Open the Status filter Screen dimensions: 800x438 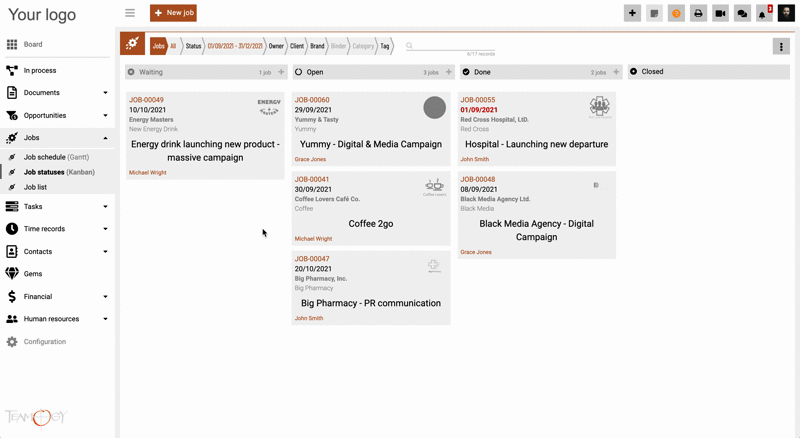(193, 46)
